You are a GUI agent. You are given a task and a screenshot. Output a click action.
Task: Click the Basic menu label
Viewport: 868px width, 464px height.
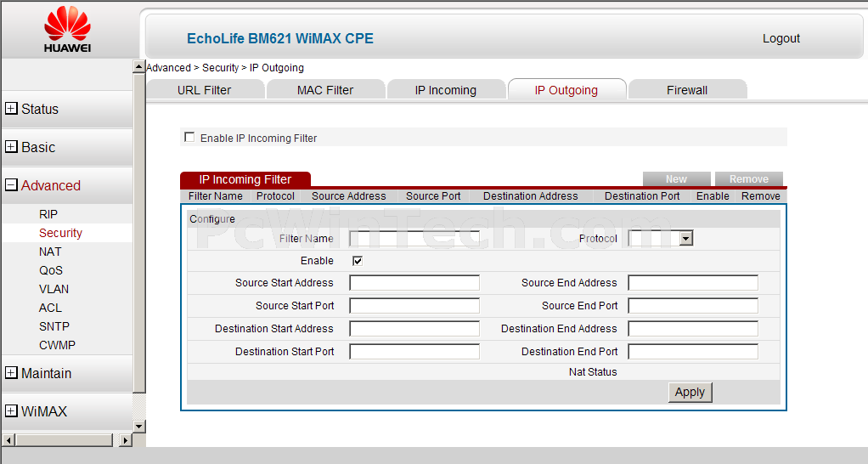coord(38,147)
